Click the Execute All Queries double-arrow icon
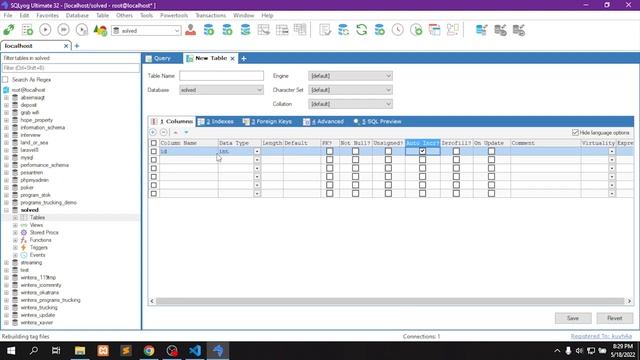Viewport: 640px width, 360px height. pyautogui.click(x=63, y=30)
